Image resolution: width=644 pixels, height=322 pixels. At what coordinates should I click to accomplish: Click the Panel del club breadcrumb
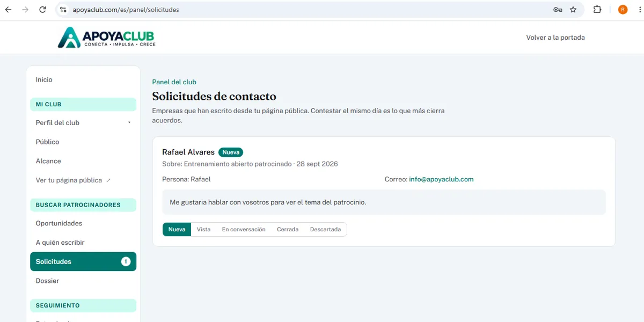[x=174, y=82]
